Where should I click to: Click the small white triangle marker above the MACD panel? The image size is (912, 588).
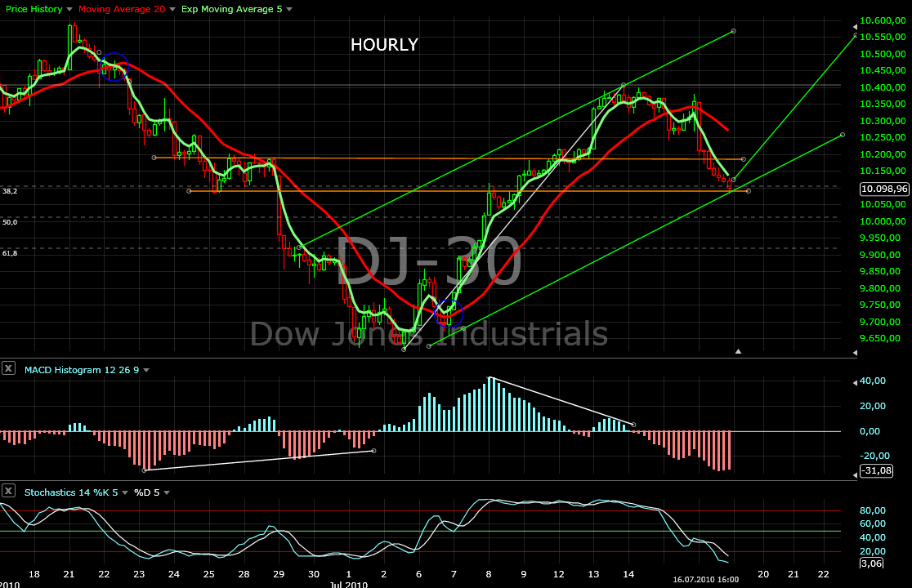point(738,351)
